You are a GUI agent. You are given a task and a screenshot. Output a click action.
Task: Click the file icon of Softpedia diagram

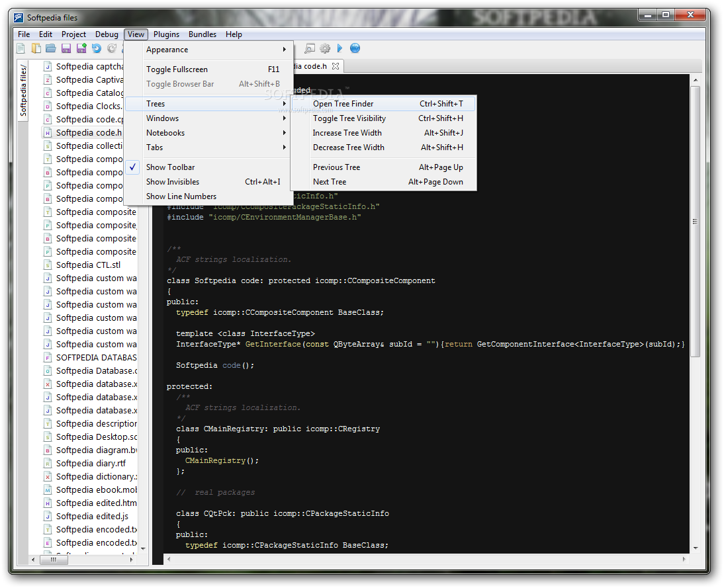pos(48,450)
